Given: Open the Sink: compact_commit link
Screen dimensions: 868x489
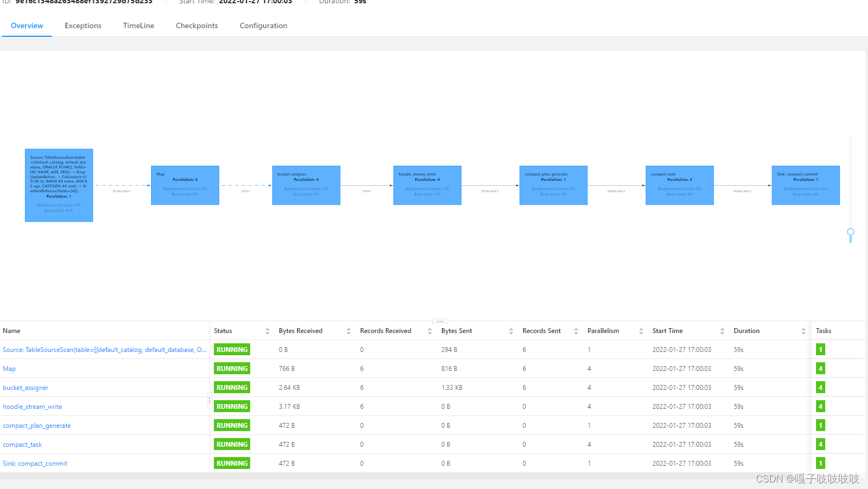Looking at the screenshot, I should [35, 464].
